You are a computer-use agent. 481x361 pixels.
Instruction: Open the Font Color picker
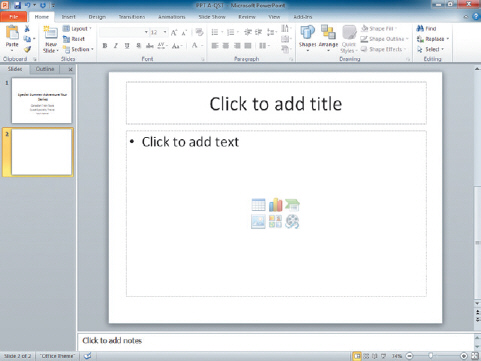coord(197,46)
